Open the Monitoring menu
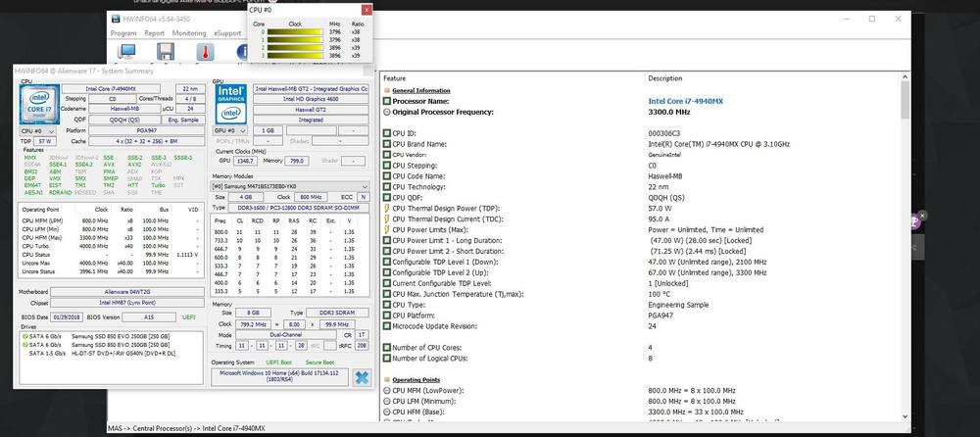The image size is (980, 437). (188, 32)
